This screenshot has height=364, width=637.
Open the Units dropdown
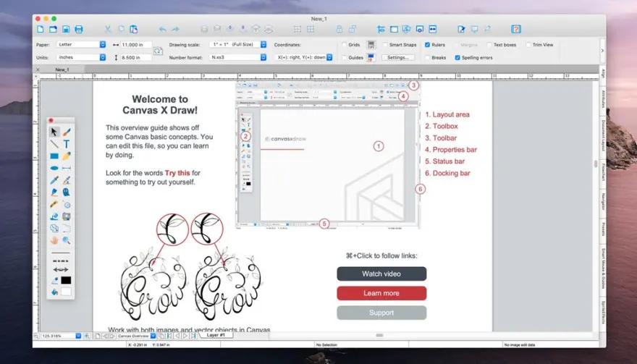81,58
